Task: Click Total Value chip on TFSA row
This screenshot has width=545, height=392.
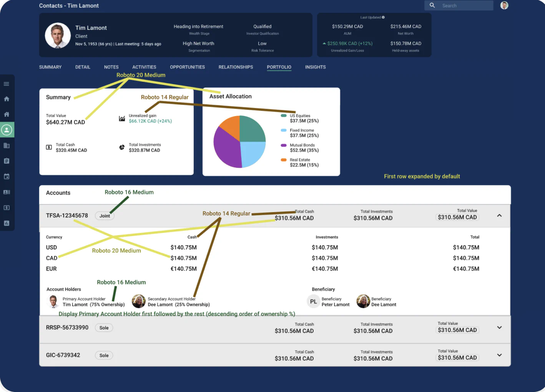Action: tap(457, 217)
